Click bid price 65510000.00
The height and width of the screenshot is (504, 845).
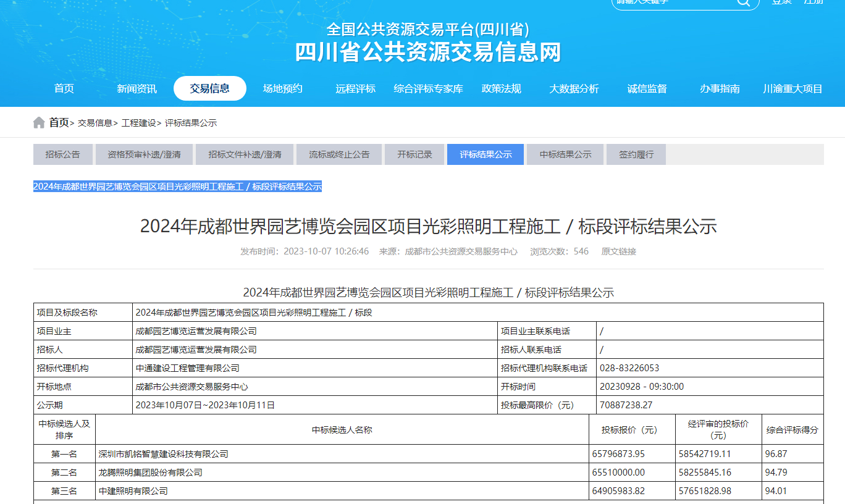click(x=618, y=472)
